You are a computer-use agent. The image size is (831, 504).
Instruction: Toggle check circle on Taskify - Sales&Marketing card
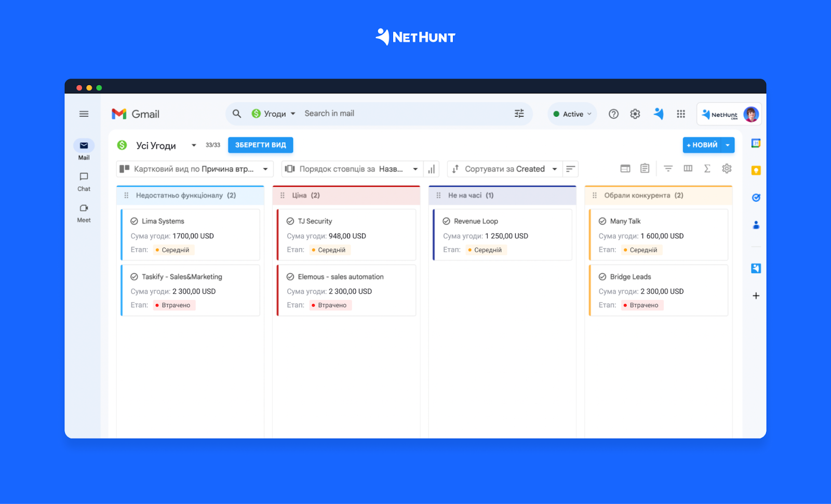point(134,277)
